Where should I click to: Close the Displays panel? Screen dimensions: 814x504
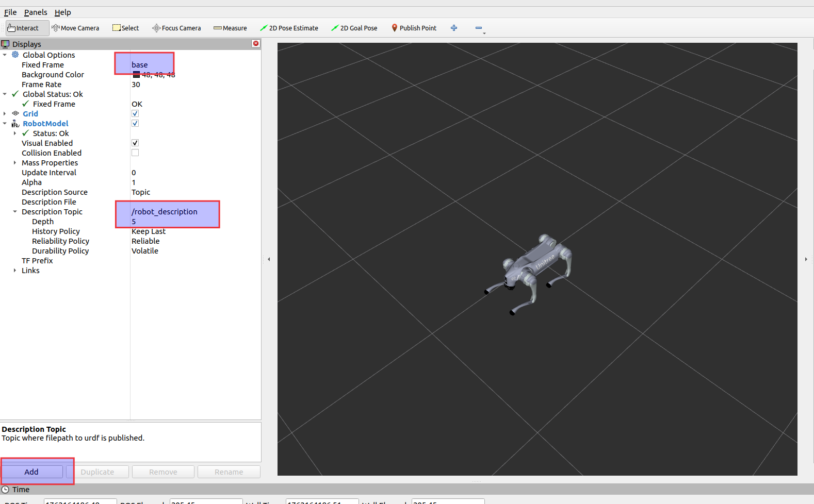tap(255, 44)
